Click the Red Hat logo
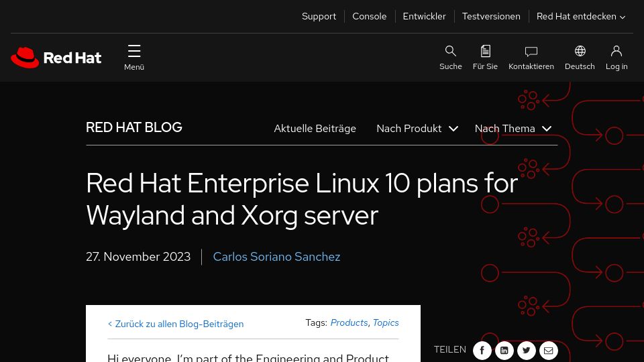Screen dimensions: 644x362 [x=56, y=58]
